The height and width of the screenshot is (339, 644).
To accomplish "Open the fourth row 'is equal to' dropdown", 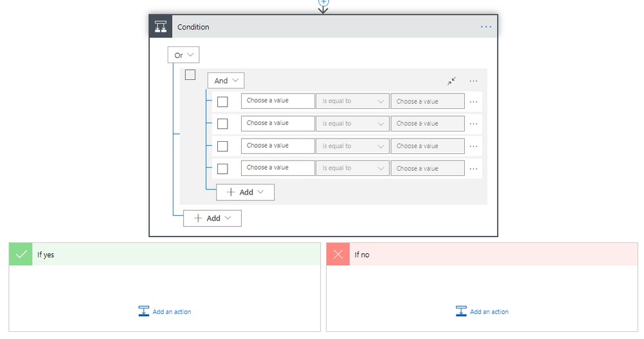I will click(353, 168).
